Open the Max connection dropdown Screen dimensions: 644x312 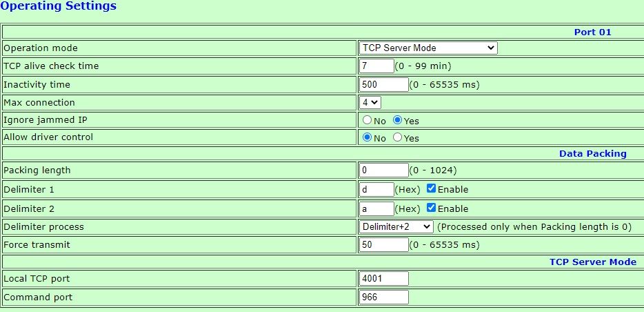370,102
